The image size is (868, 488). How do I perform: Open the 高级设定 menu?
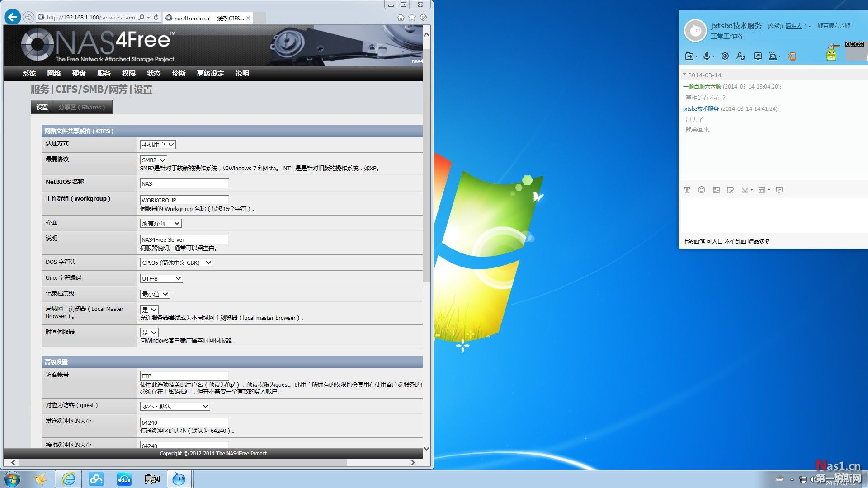point(210,73)
